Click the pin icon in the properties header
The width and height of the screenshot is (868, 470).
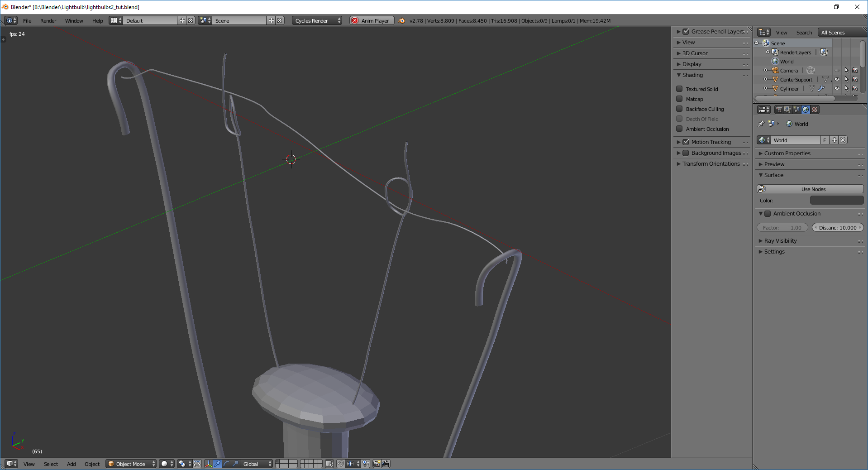click(760, 124)
